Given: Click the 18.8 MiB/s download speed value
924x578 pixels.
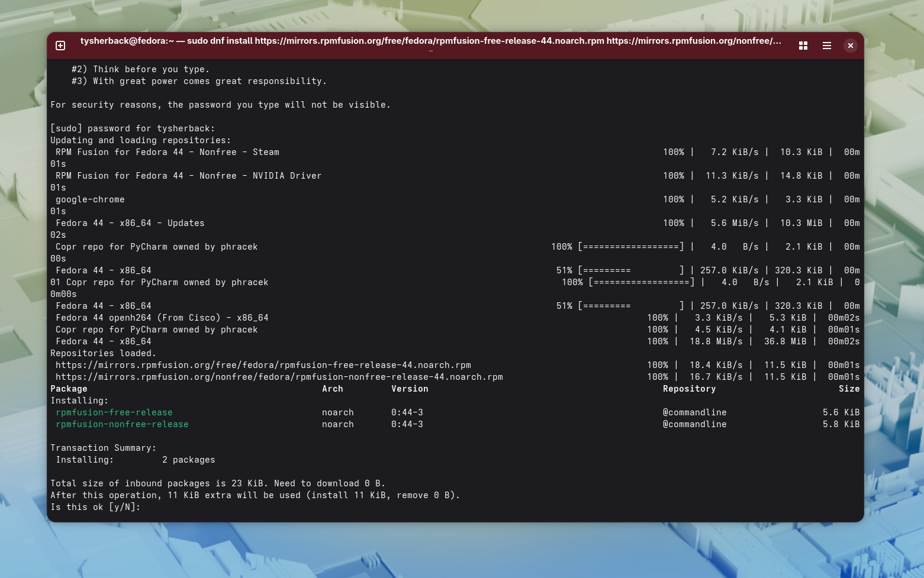Looking at the screenshot, I should tap(716, 341).
